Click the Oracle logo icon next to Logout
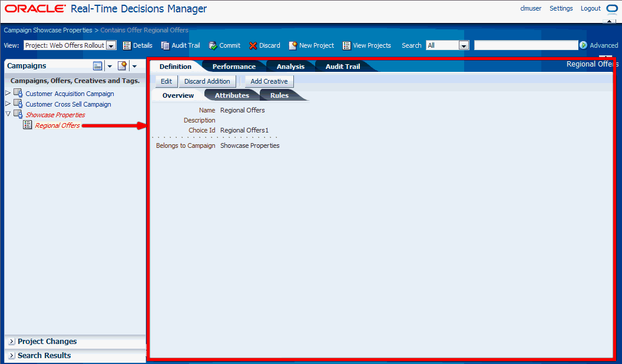The image size is (622, 364). [x=612, y=9]
